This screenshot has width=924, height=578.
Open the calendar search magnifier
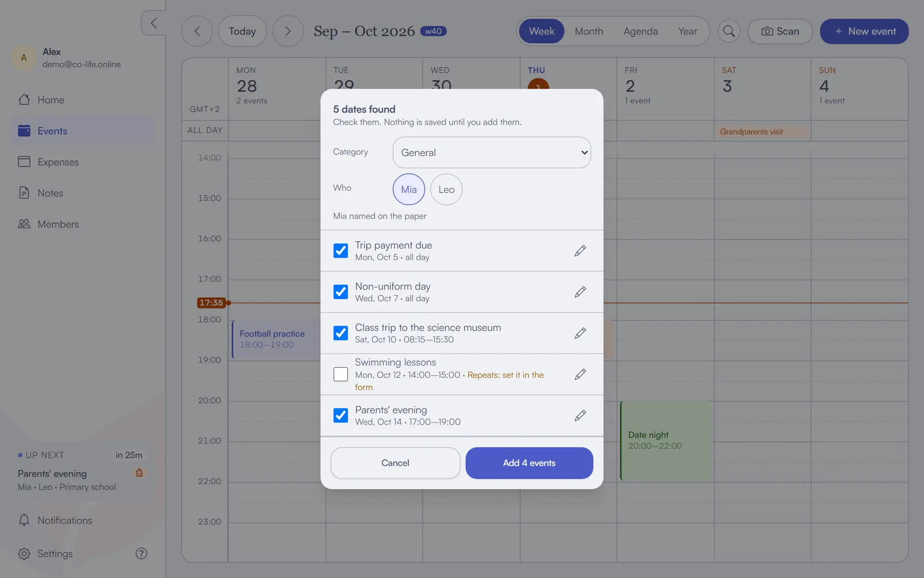click(728, 31)
